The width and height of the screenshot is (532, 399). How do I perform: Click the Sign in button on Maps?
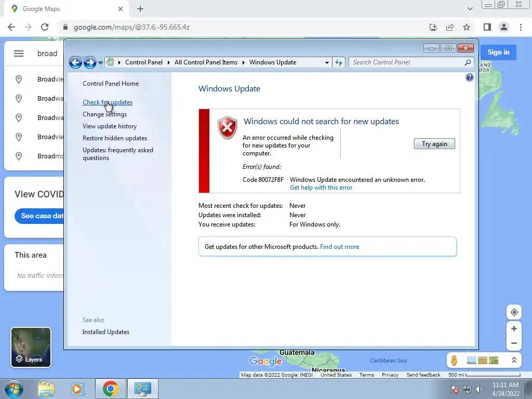pos(498,52)
